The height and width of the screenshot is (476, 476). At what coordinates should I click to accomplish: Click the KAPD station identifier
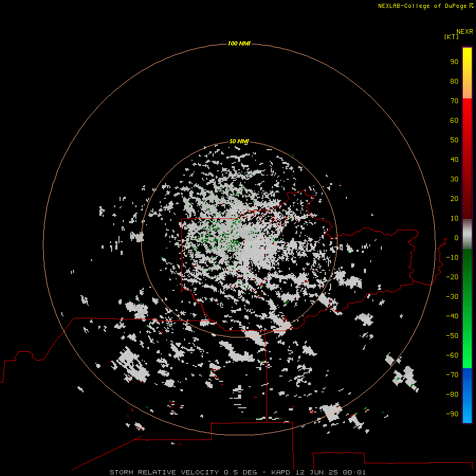click(x=281, y=472)
